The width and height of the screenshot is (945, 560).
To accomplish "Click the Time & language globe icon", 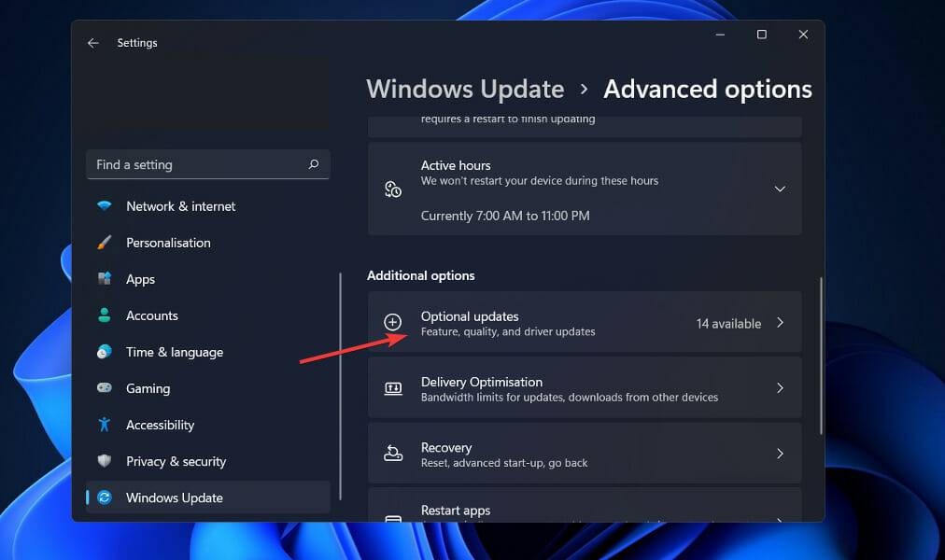I will (x=104, y=352).
